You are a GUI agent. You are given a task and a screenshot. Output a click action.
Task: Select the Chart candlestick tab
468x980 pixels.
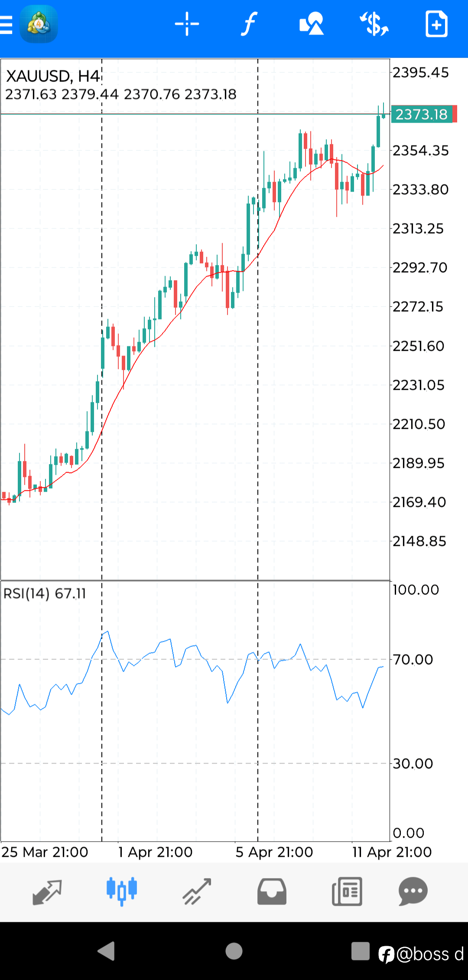122,891
